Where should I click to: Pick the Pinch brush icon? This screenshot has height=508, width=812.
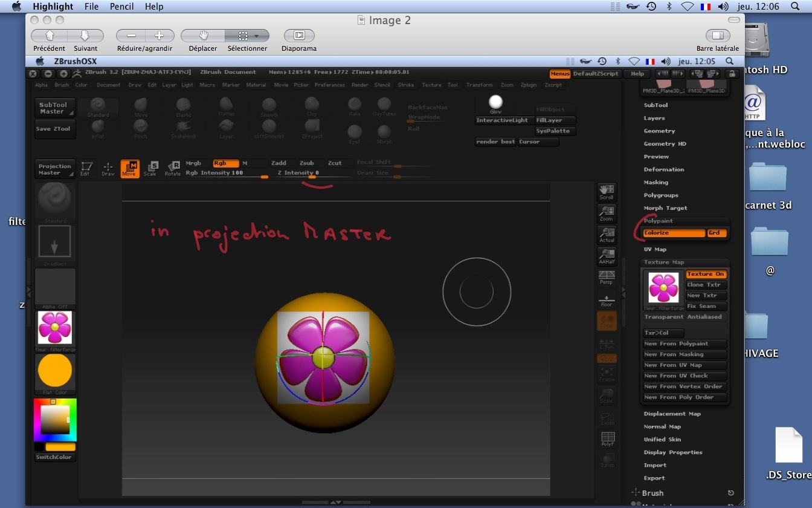tap(141, 128)
